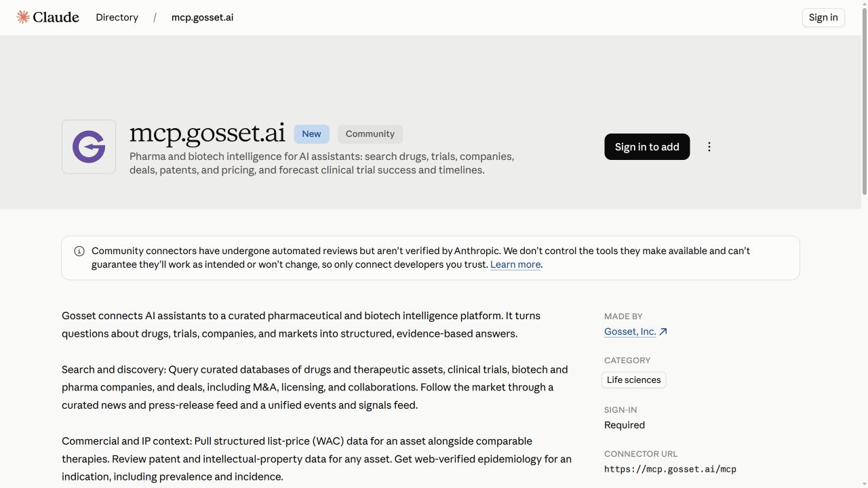Viewport: 868px width, 488px height.
Task: Click the CONNECTOR URL label
Action: [x=641, y=453]
